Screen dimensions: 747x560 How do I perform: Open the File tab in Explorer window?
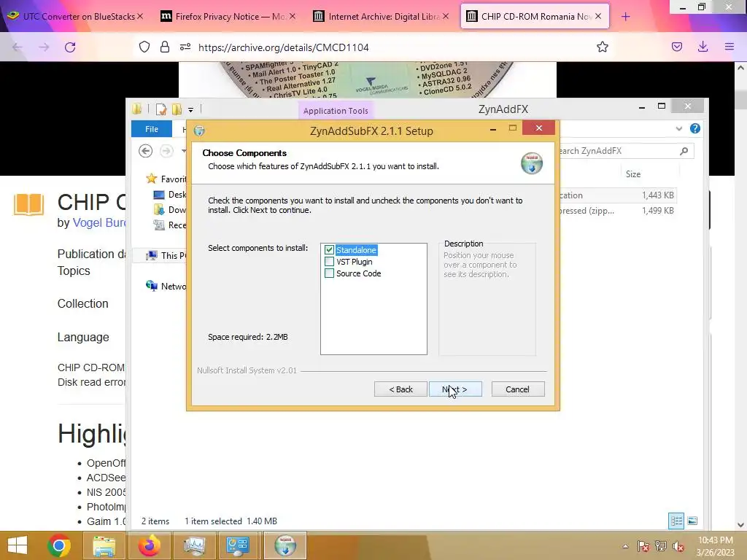pyautogui.click(x=152, y=129)
